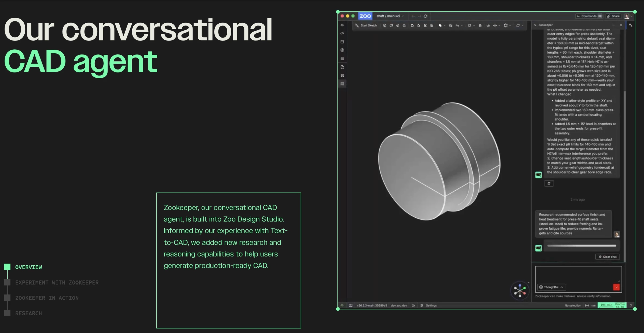Click the export save sidebar icon
Screen dimensions: 644x333
click(342, 75)
